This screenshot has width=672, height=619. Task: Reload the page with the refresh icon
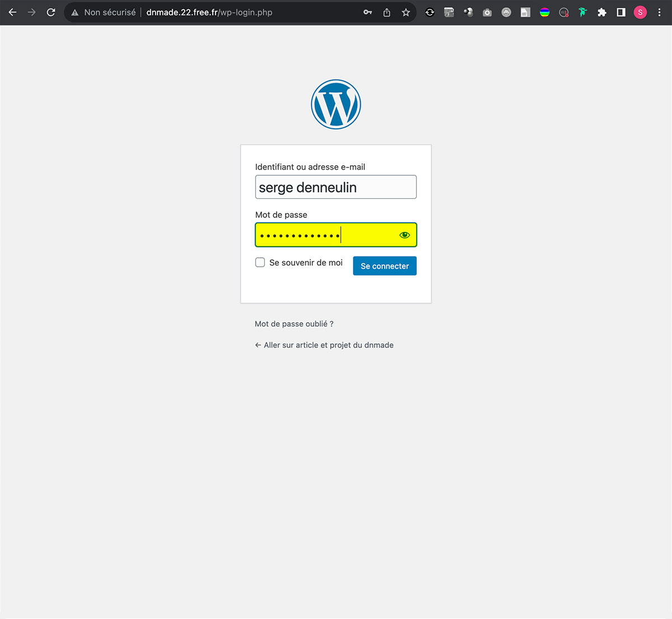point(51,12)
